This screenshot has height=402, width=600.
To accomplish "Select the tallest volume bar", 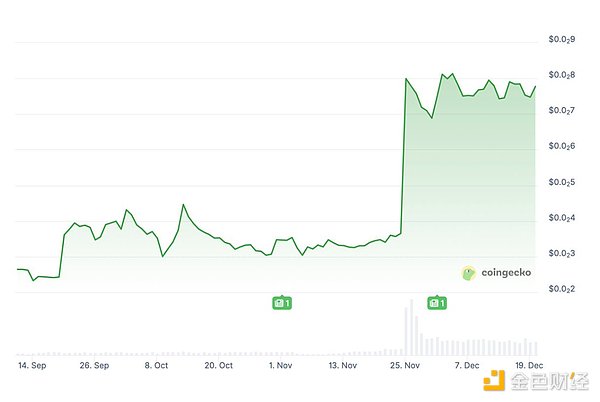I will tap(412, 326).
